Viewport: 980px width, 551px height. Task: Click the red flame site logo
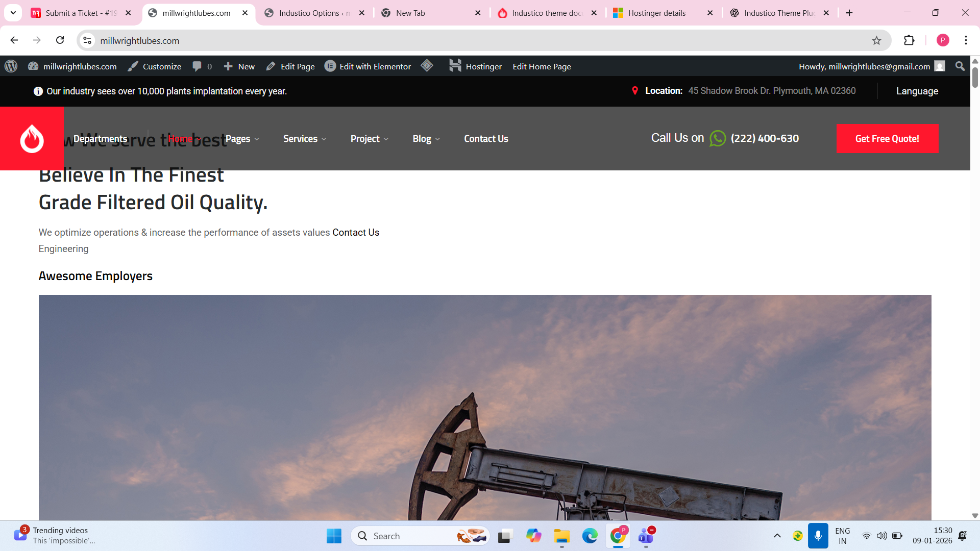32,139
